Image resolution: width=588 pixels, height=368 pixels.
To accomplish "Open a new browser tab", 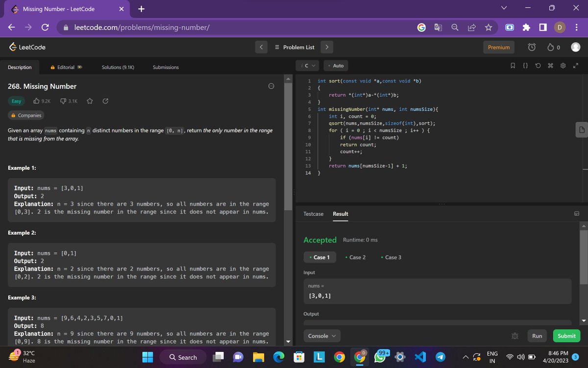I will pos(142,9).
